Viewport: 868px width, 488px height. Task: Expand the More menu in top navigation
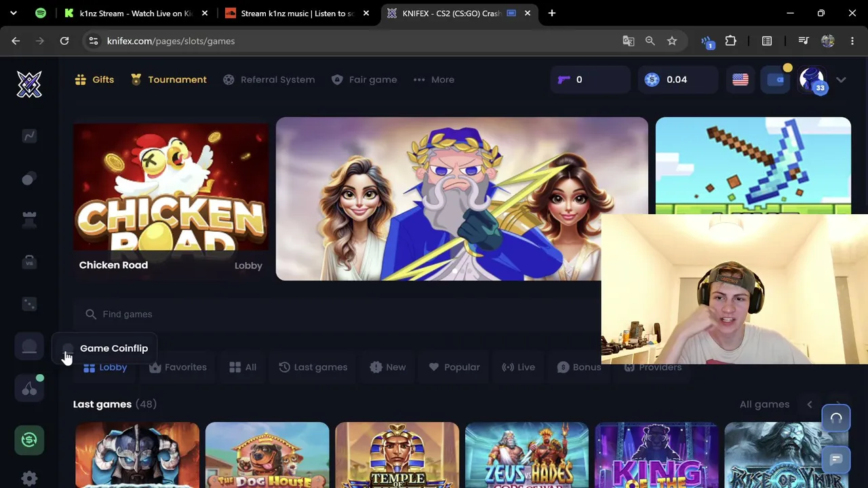[434, 80]
